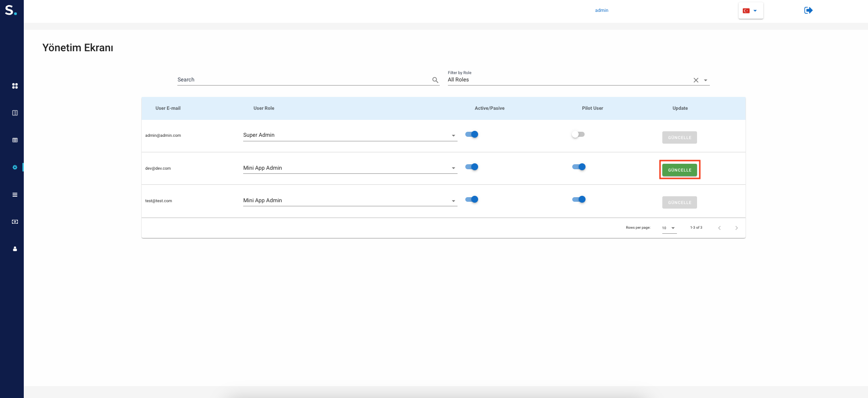Click the admin username link
The height and width of the screenshot is (398, 868).
click(x=602, y=10)
